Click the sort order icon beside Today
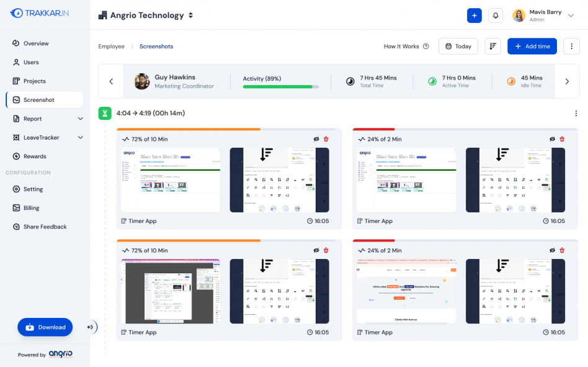The image size is (588, 367). [x=492, y=46]
